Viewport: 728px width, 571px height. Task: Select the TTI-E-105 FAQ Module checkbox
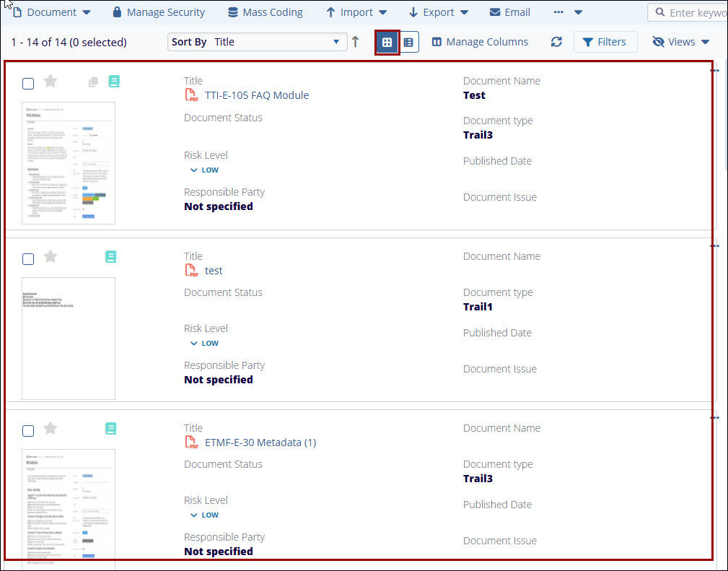click(28, 84)
